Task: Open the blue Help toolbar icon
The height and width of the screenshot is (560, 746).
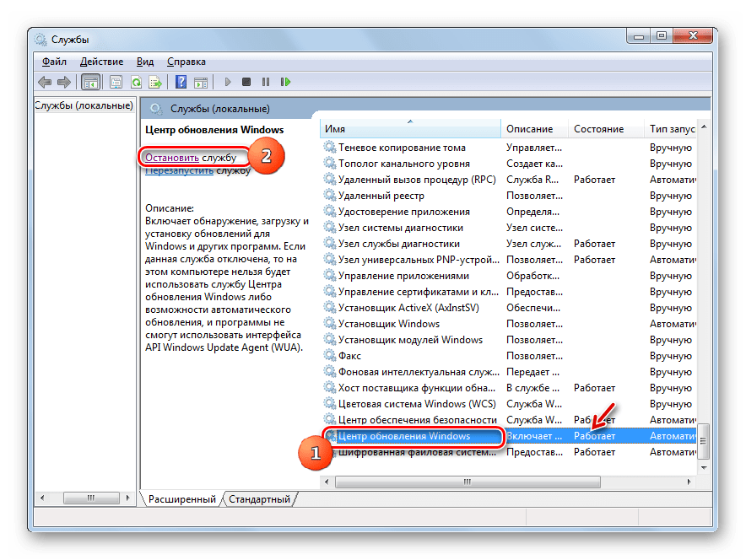Action: pyautogui.click(x=181, y=82)
